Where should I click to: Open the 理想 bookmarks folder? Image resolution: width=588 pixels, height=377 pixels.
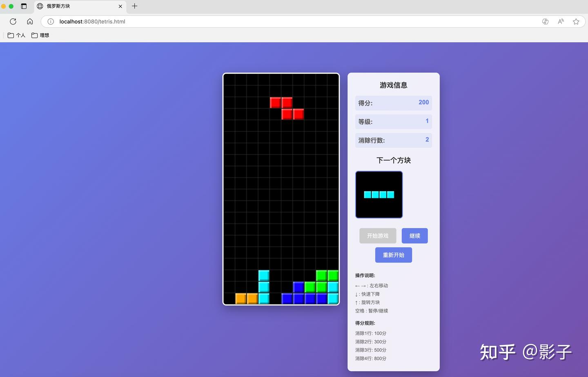click(40, 35)
